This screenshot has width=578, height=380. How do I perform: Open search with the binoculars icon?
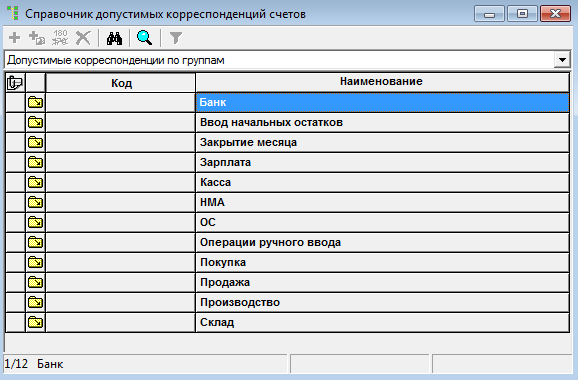[x=114, y=38]
